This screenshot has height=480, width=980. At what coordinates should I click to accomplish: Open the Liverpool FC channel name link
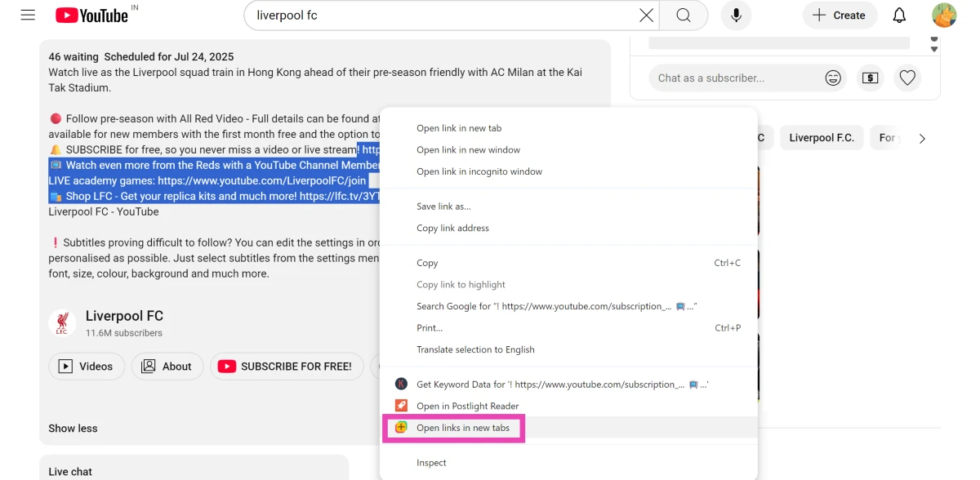124,316
